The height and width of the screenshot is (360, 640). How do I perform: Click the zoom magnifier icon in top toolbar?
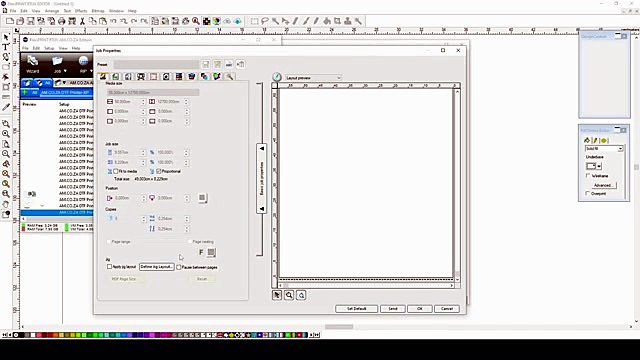196,21
